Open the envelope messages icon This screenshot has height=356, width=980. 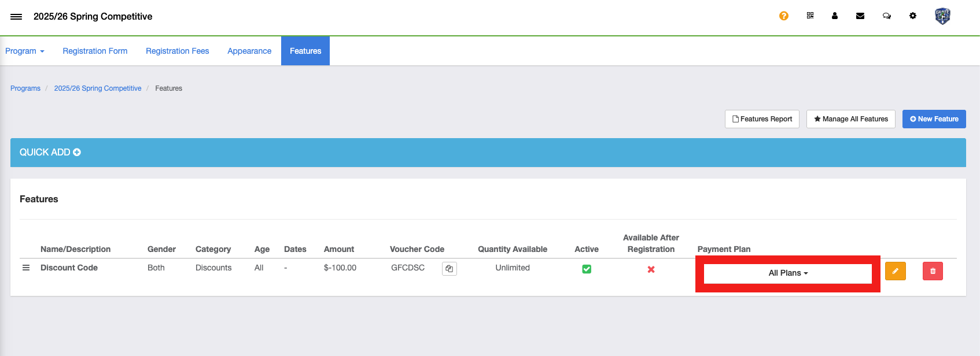click(x=860, y=16)
